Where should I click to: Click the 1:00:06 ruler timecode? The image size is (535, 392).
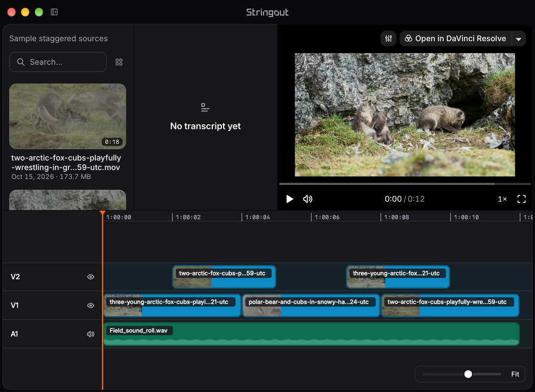pyautogui.click(x=327, y=217)
